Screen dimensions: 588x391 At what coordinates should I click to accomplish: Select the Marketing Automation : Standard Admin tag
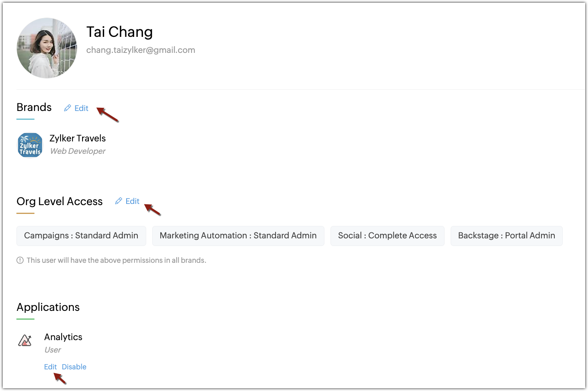point(238,236)
